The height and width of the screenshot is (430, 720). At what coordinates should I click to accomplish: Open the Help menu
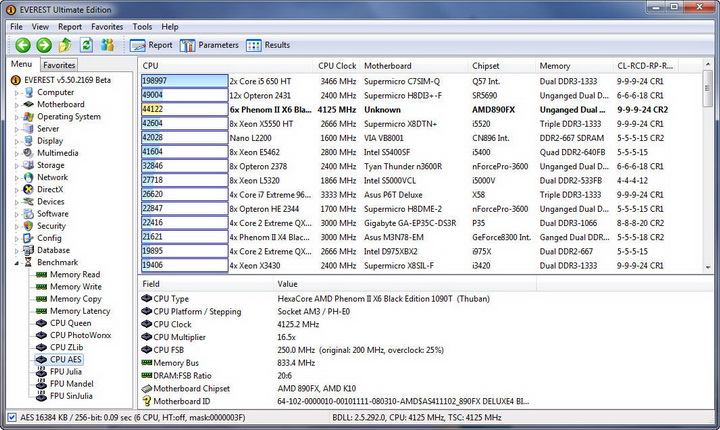(170, 27)
